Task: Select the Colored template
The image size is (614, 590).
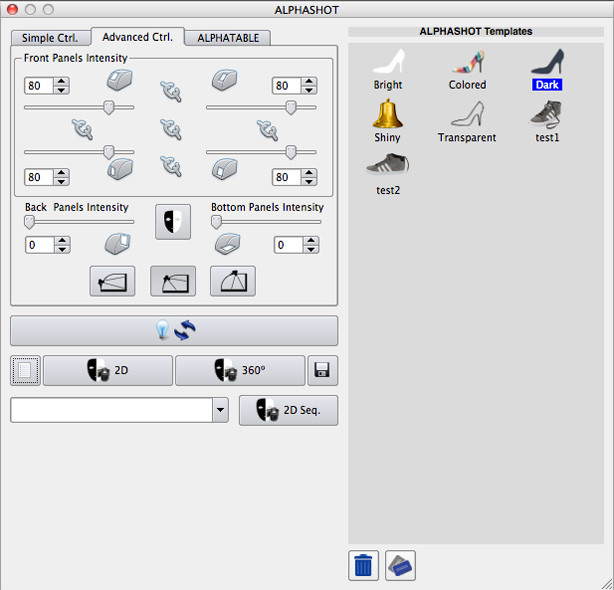Action: point(468,69)
